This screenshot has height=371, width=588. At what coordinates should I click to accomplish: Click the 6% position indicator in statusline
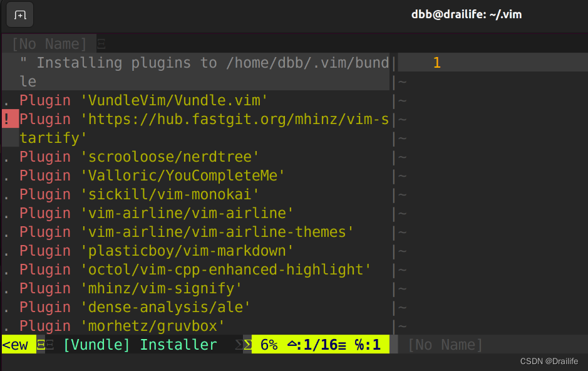pos(269,345)
